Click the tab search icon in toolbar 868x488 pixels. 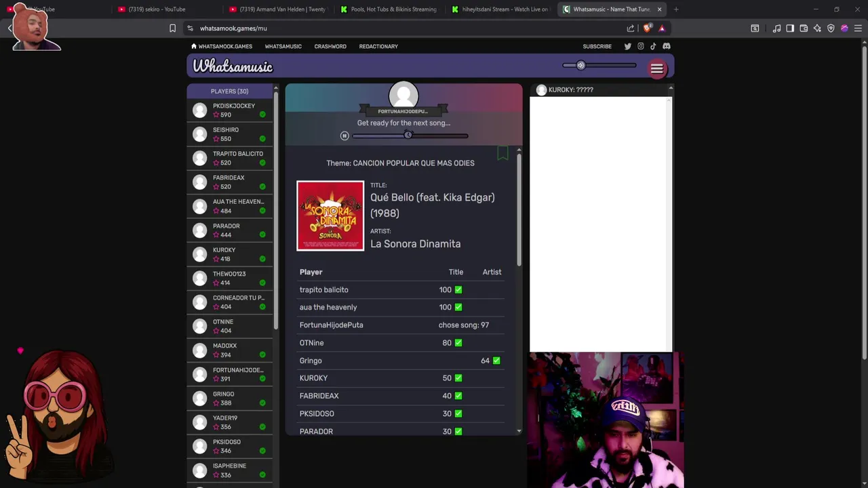(755, 28)
